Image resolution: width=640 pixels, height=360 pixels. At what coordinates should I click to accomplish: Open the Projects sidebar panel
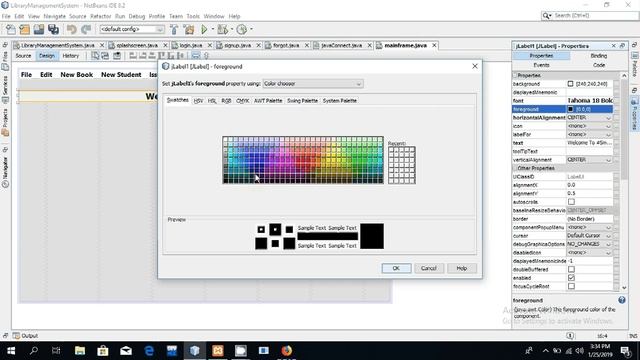5,122
